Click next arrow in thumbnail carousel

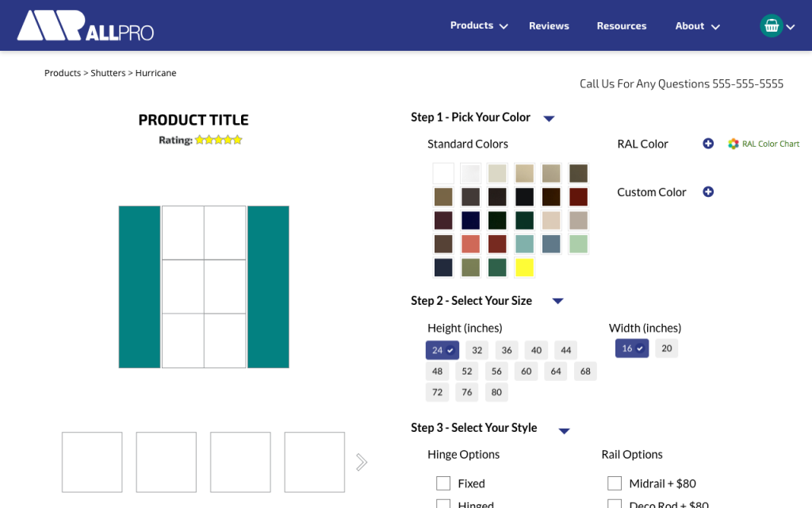[362, 462]
